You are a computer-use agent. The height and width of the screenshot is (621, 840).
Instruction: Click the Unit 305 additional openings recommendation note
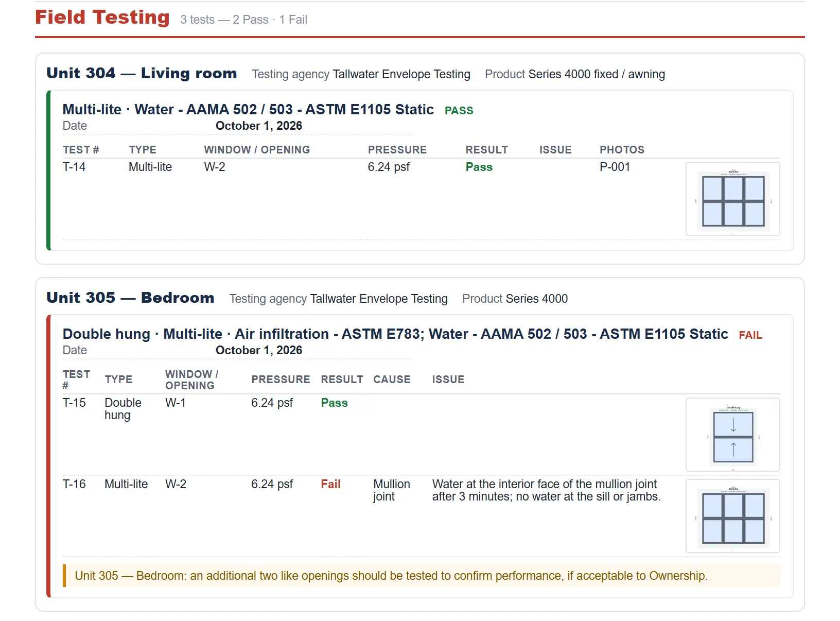pyautogui.click(x=422, y=576)
